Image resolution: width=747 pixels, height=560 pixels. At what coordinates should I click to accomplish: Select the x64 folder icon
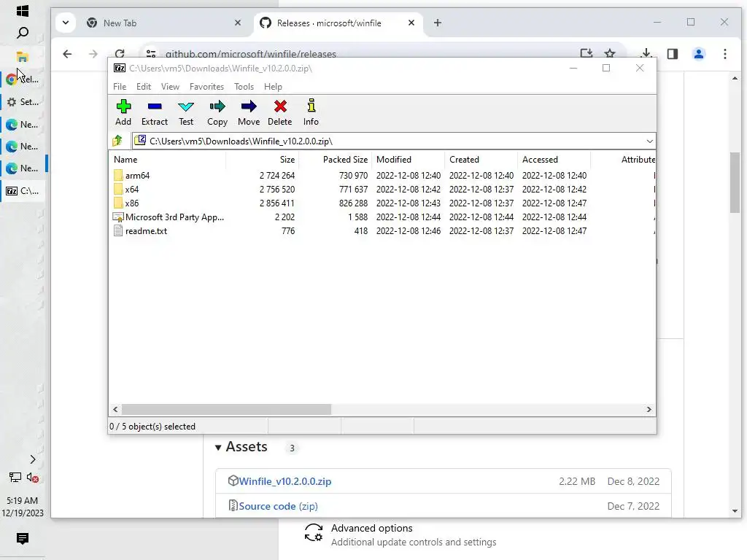click(x=118, y=189)
